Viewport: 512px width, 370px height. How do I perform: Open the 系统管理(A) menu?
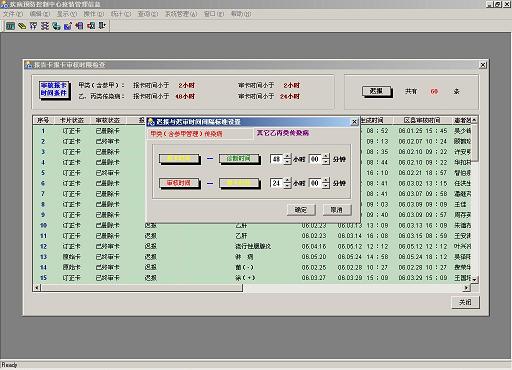[181, 14]
